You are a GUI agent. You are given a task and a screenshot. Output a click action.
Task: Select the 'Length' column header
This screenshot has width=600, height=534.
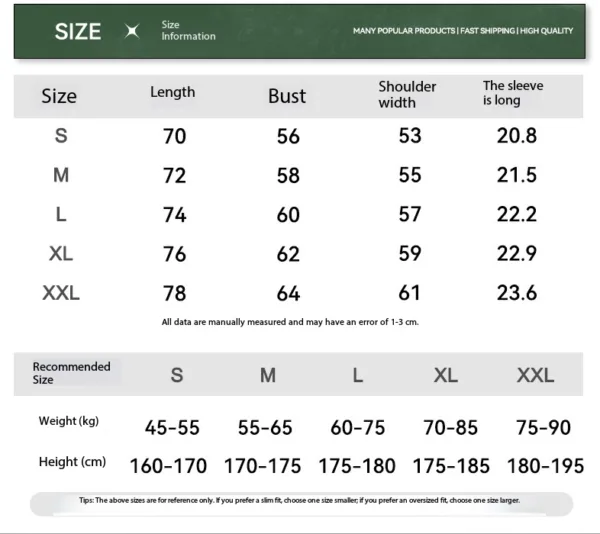tap(172, 92)
